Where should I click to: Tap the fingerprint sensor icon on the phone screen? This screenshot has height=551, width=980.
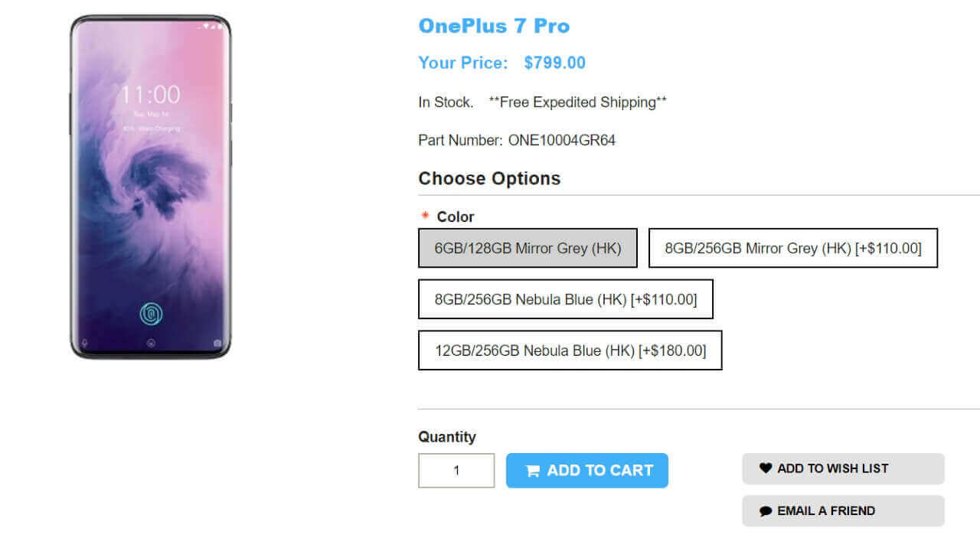(x=150, y=313)
